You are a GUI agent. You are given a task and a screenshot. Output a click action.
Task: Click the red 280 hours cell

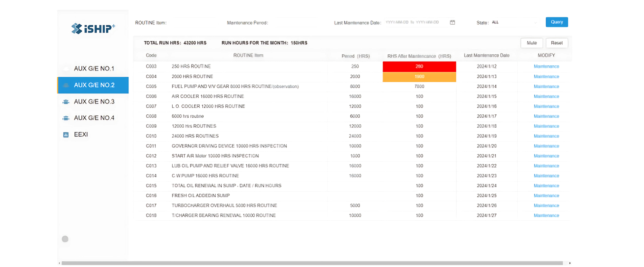point(419,66)
